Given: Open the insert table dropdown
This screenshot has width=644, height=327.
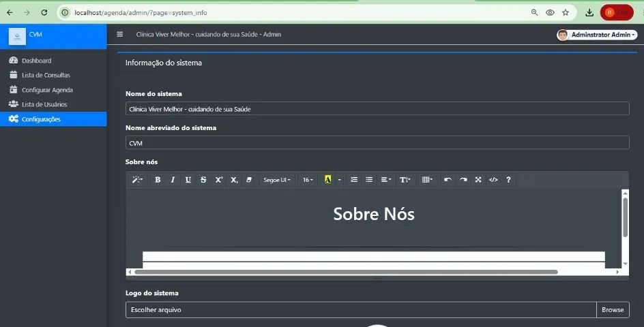Looking at the screenshot, I should 428,180.
